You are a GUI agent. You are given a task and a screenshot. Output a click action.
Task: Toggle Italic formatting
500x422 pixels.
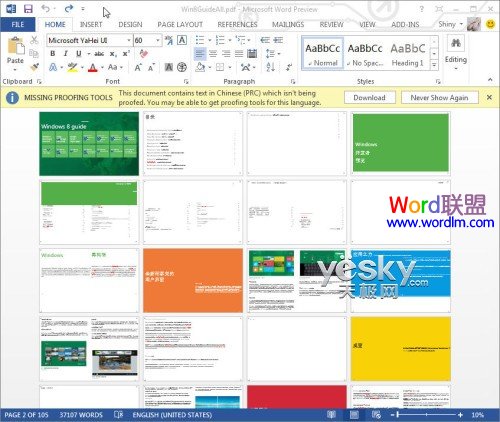pyautogui.click(x=66, y=54)
